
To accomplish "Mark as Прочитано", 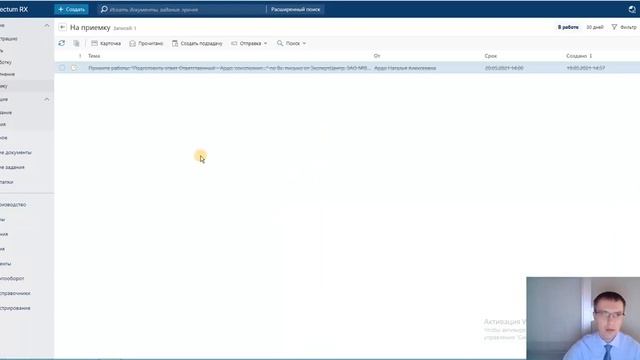I will pyautogui.click(x=146, y=43).
